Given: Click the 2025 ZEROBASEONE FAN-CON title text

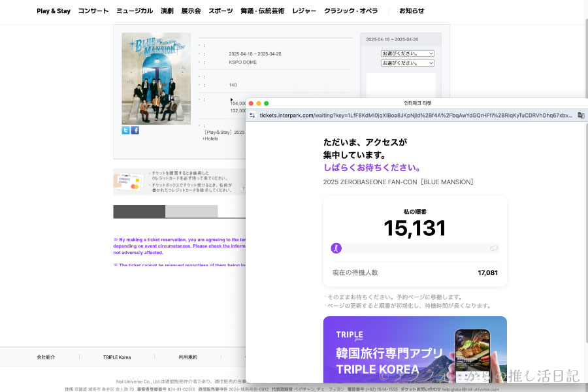Looking at the screenshot, I should [x=398, y=182].
